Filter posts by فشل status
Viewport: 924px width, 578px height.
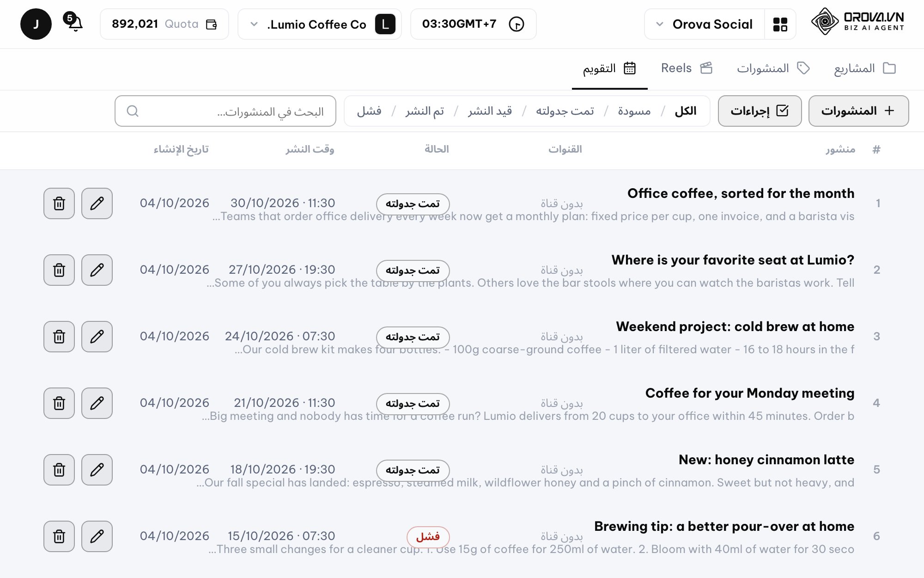click(x=369, y=111)
